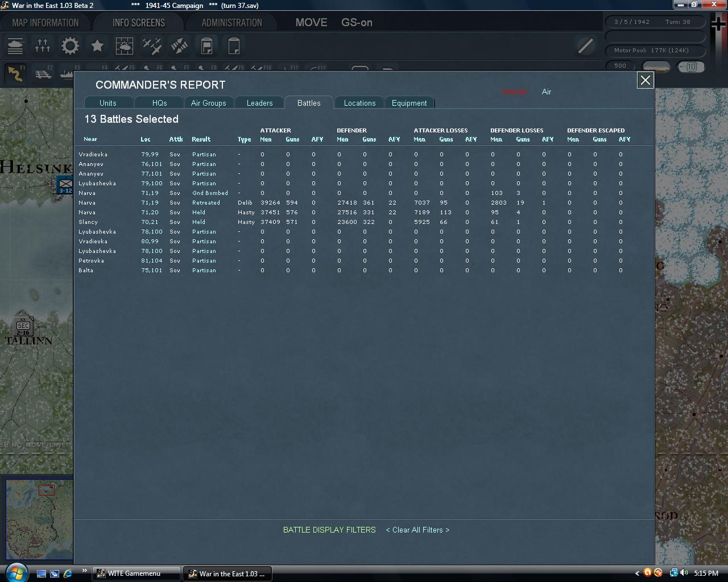Show hidden quick launch icons chevron
Viewport: 728px width, 582px height.
tap(85, 571)
